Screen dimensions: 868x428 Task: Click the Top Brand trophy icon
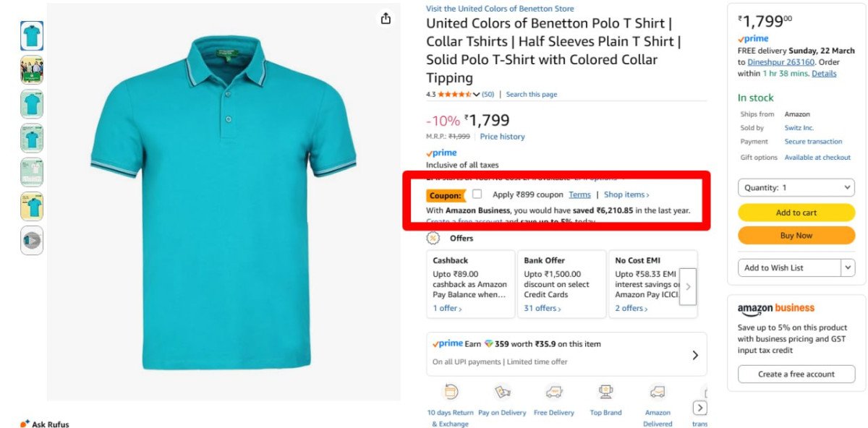coord(605,393)
